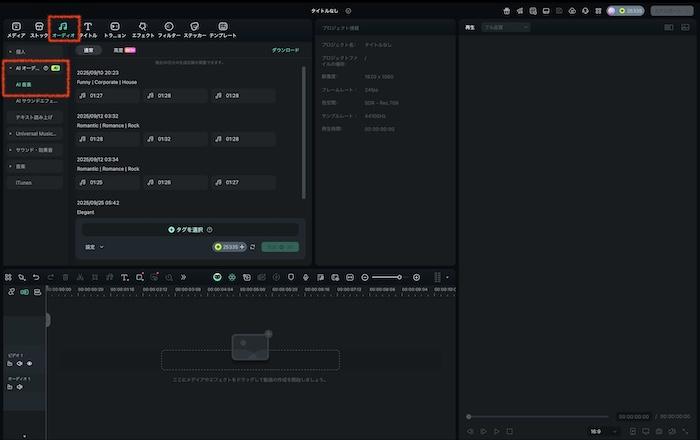Open the ステッカー (Stickers) panel icon

pos(195,28)
